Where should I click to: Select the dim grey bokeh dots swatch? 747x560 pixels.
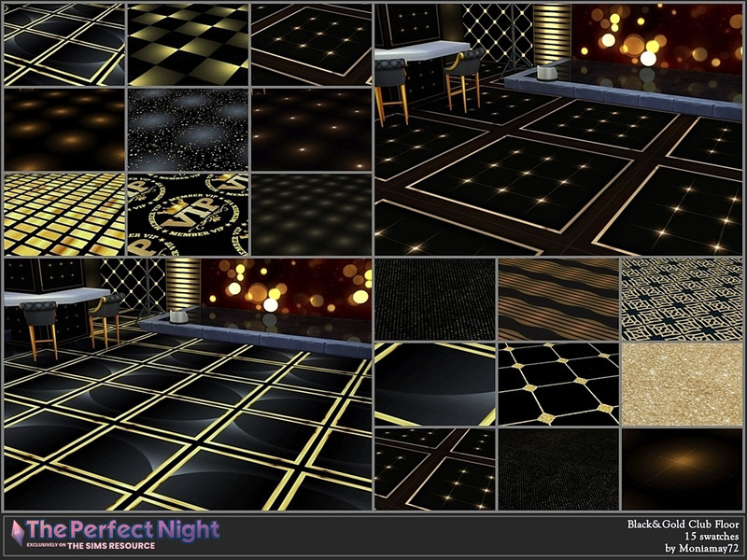coord(311,215)
